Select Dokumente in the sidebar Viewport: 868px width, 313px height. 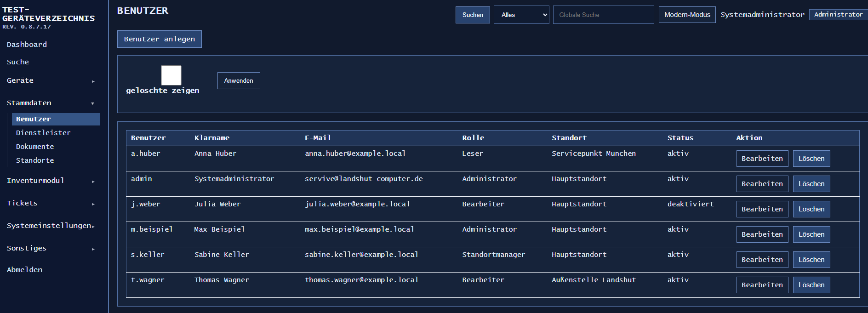point(35,147)
